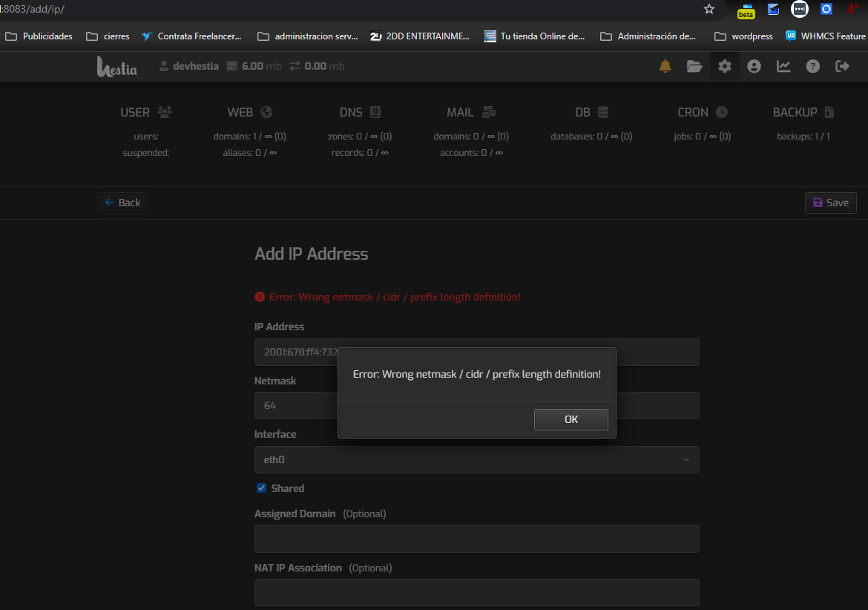Image resolution: width=868 pixels, height=610 pixels.
Task: Open notifications bell icon
Action: click(x=665, y=67)
